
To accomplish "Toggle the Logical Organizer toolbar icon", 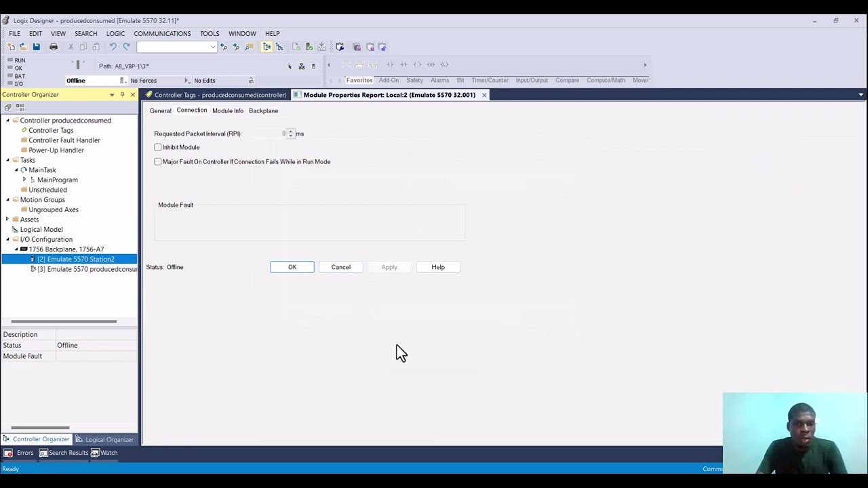I will point(279,47).
